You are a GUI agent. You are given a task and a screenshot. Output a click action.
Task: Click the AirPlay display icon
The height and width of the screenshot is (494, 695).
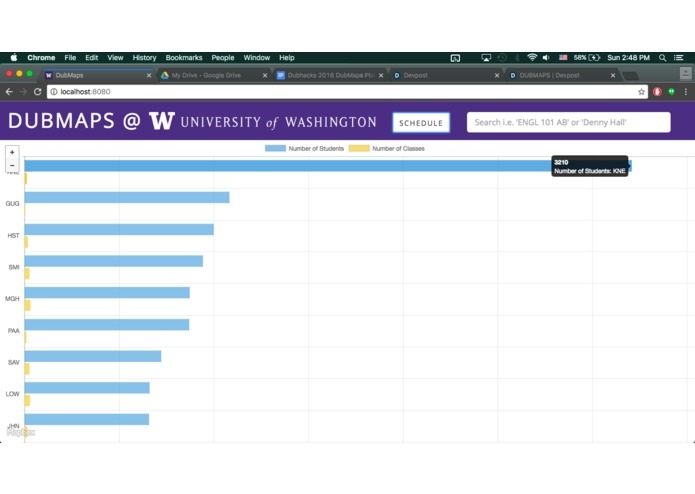[486, 58]
